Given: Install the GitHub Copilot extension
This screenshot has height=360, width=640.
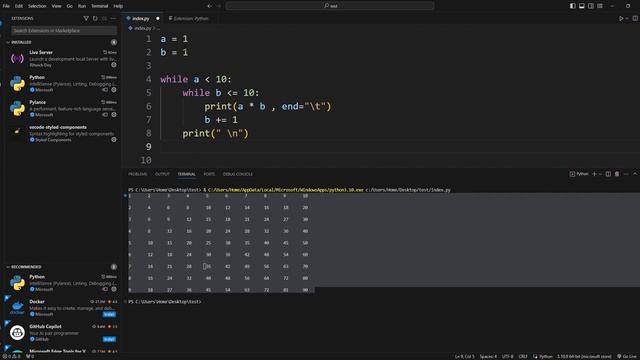Looking at the screenshot, I should pos(109,339).
